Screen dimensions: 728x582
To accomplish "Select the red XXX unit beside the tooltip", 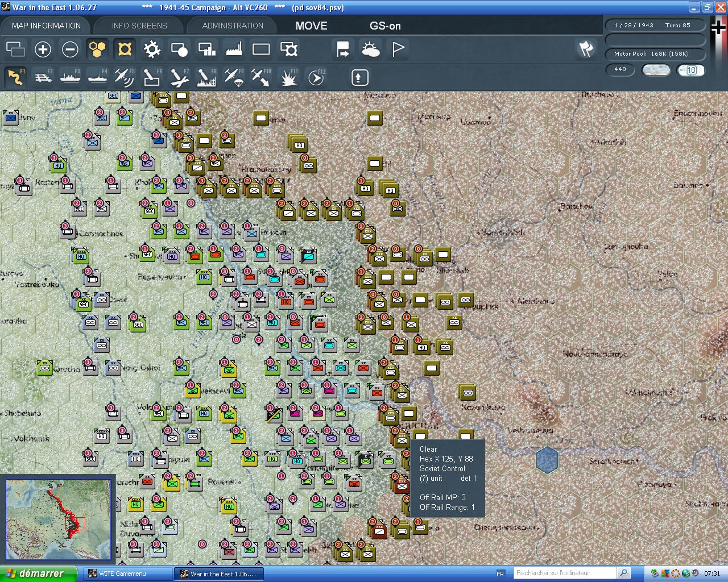I will (402, 485).
